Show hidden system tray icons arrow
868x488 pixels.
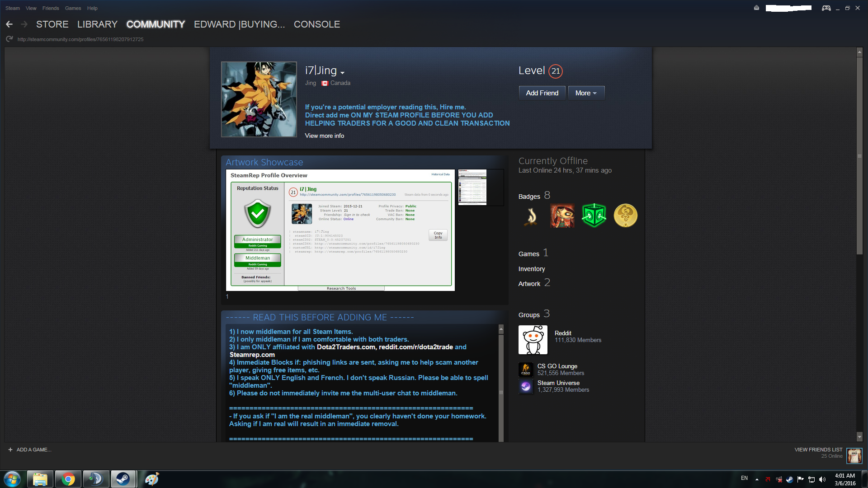[x=757, y=479]
